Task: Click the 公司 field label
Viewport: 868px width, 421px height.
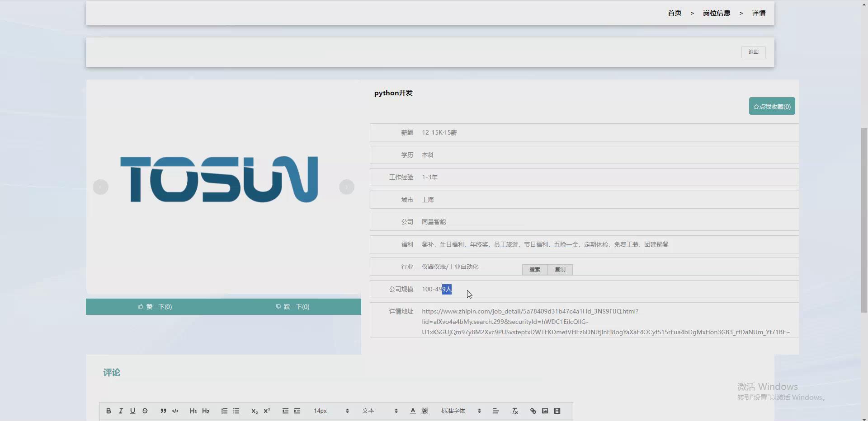Action: [x=407, y=222]
